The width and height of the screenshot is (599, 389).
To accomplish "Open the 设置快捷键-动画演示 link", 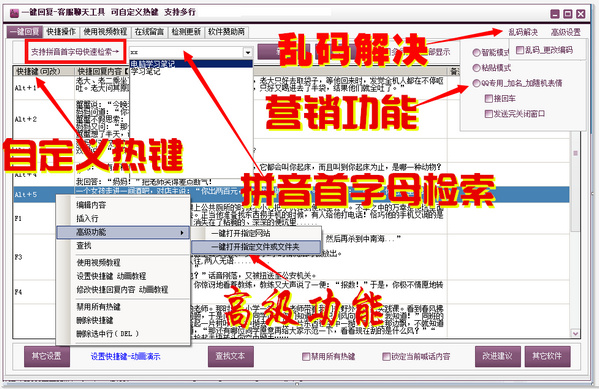I will [x=125, y=357].
